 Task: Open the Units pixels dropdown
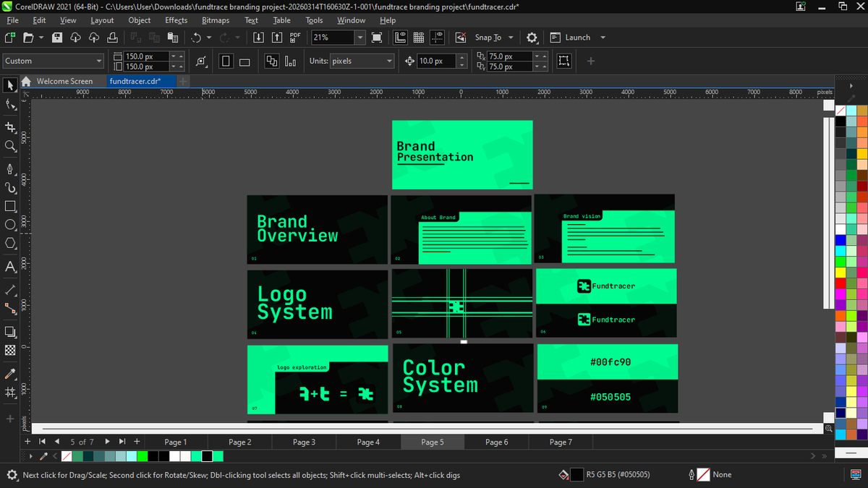(389, 61)
